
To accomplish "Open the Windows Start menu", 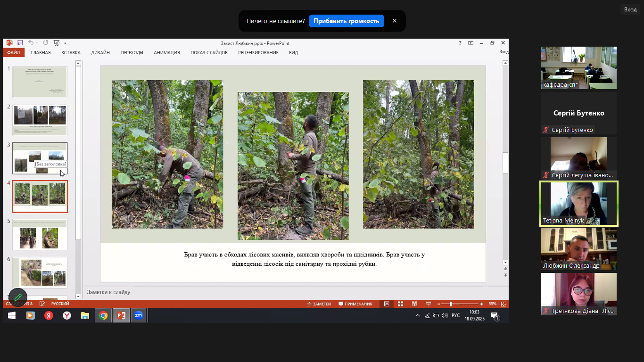I will click(12, 316).
